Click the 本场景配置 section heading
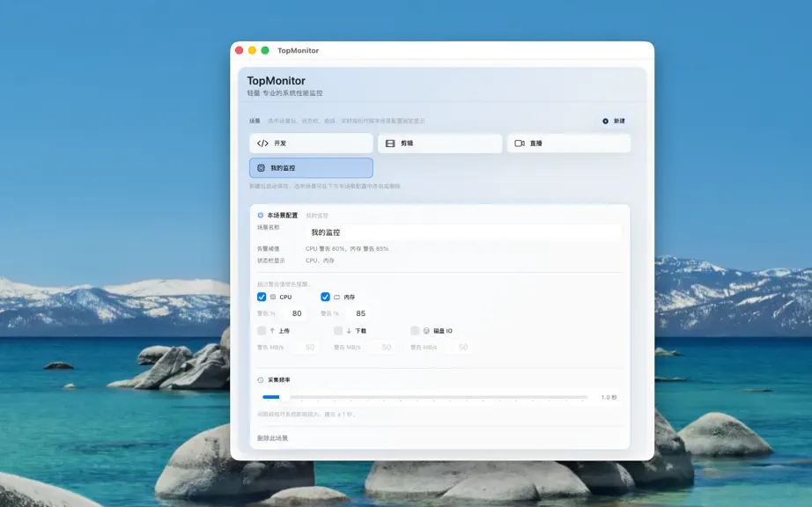Screen dimensions: 812x507 click(x=282, y=216)
